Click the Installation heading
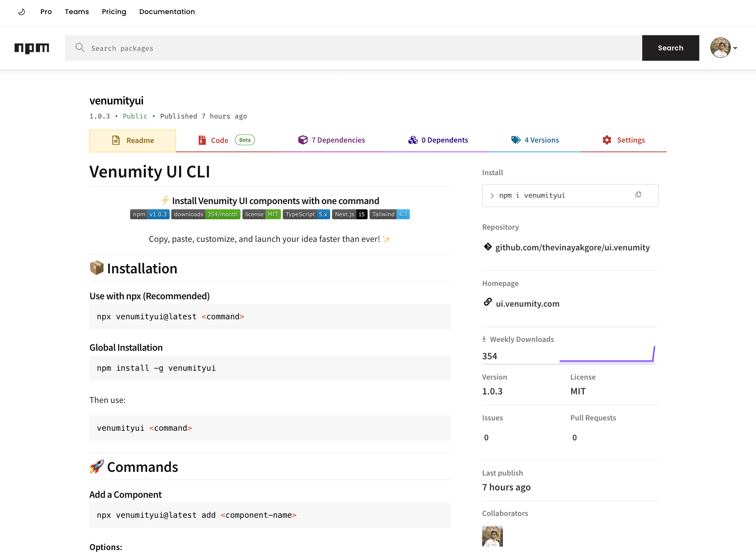The width and height of the screenshot is (756, 560). 142,269
